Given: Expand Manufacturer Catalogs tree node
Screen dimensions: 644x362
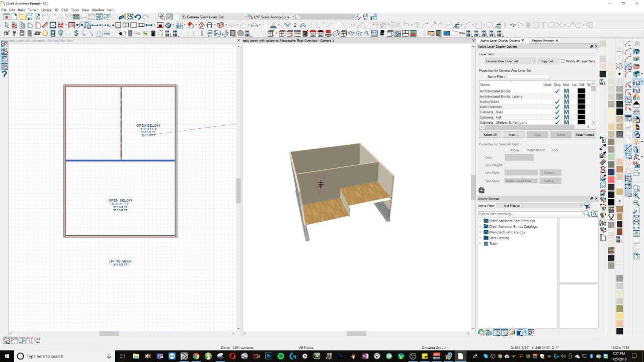Looking at the screenshot, I should 480,232.
